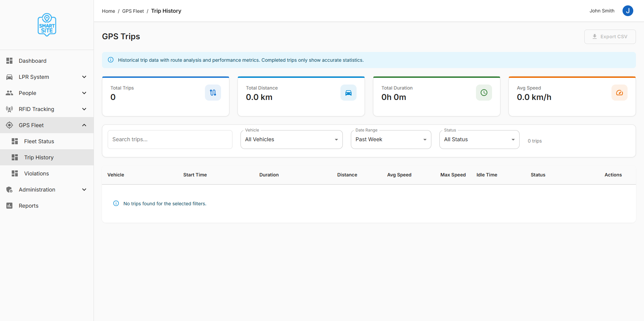Click the Avg Speed gauge icon
Screen dimensions: 644x321
620,93
